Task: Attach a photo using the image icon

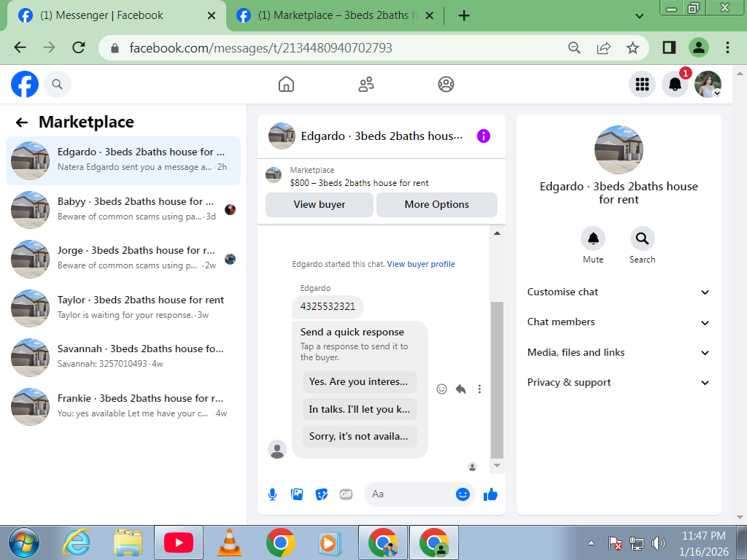Action: tap(297, 494)
